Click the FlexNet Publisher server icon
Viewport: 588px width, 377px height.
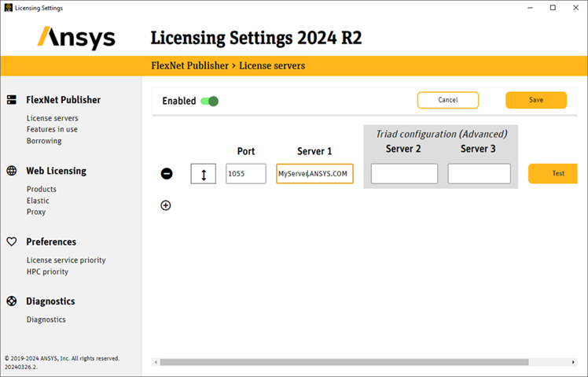[x=12, y=100]
